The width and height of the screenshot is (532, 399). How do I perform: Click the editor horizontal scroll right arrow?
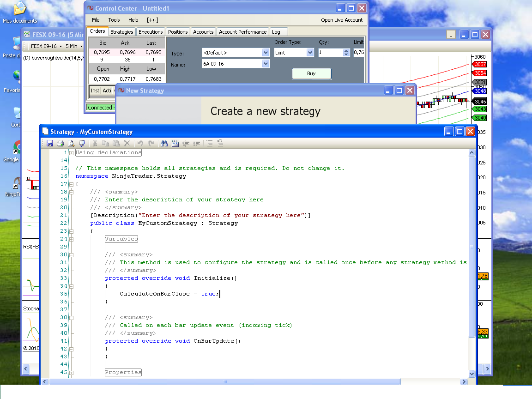(x=464, y=382)
